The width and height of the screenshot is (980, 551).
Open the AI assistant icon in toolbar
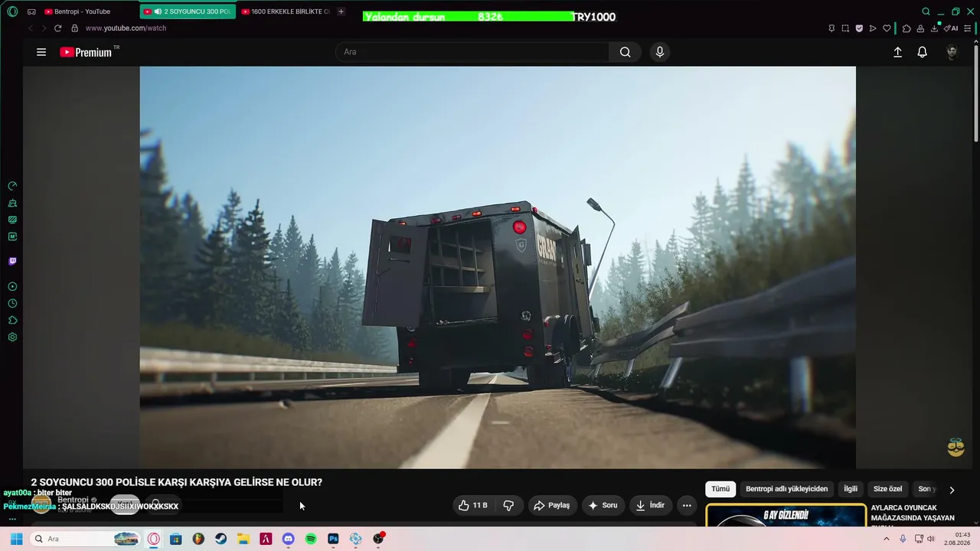(x=951, y=28)
